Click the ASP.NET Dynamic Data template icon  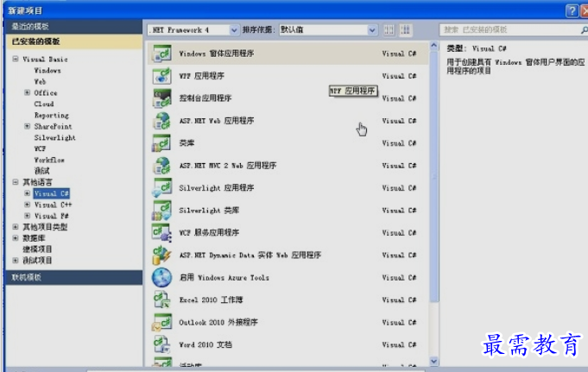pos(161,255)
